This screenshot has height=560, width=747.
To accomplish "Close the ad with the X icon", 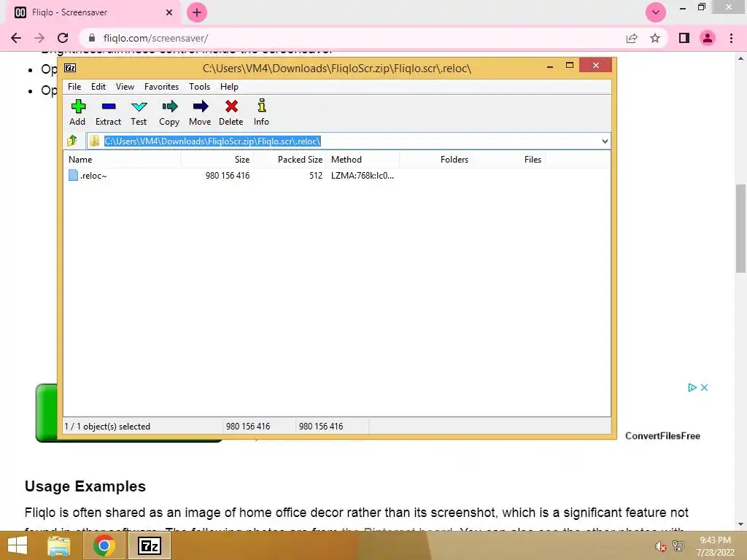I will (x=704, y=388).
